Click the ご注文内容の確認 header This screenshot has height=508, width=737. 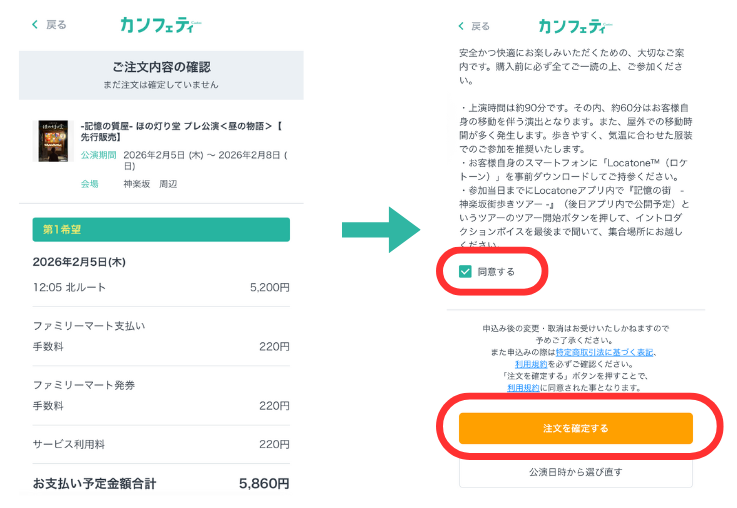tap(160, 67)
